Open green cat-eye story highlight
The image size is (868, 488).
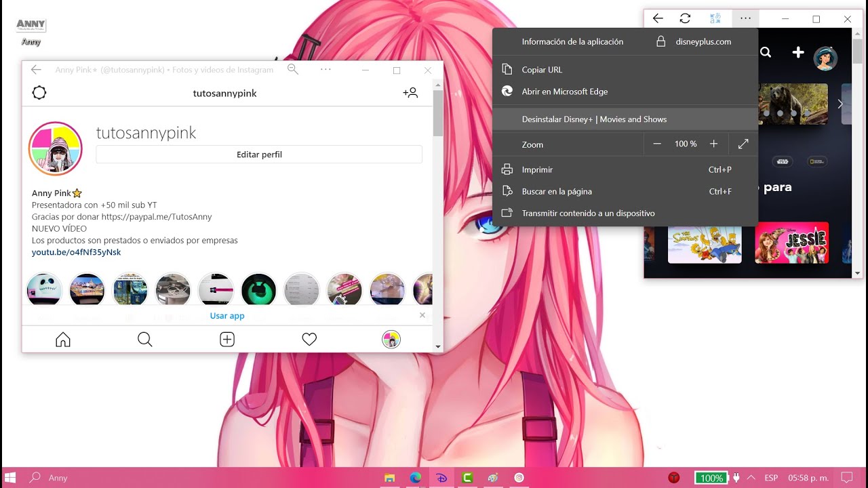pos(258,290)
